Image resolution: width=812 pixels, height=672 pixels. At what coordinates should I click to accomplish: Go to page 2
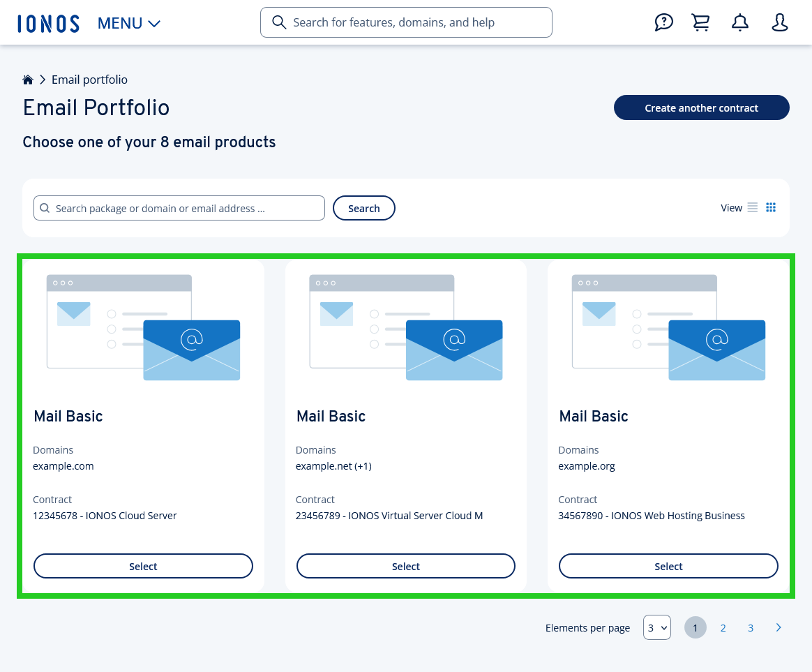click(x=723, y=628)
